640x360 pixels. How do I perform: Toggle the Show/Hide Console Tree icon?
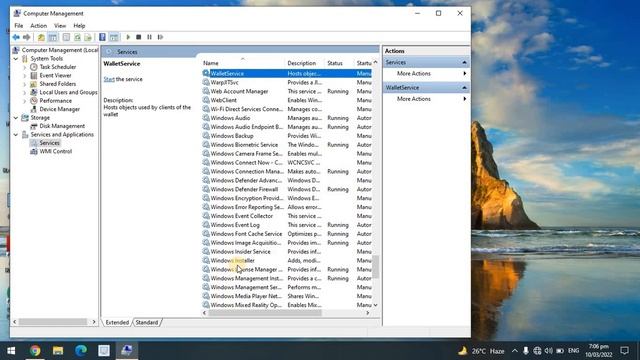click(53, 37)
